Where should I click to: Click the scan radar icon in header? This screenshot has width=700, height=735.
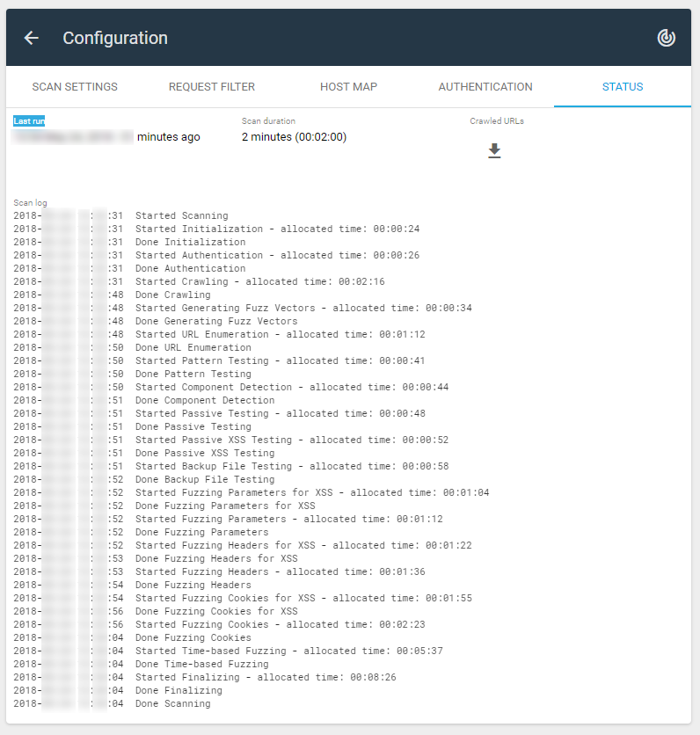666,38
